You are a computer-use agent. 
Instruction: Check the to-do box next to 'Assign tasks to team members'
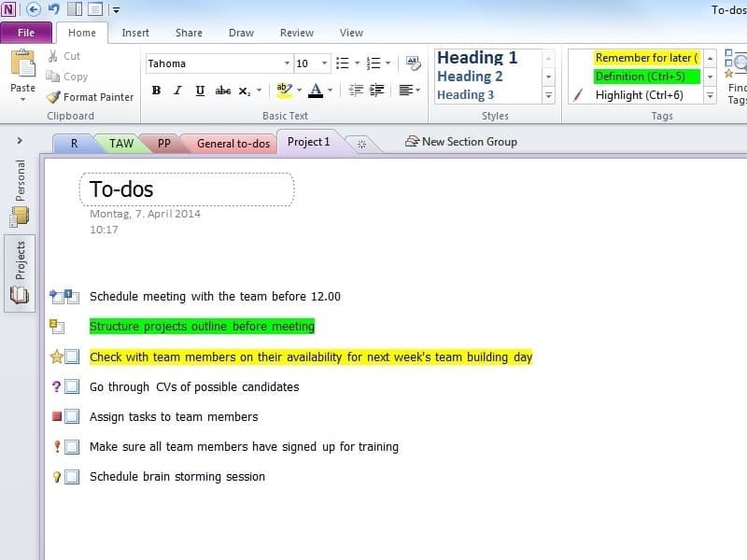coord(70,416)
